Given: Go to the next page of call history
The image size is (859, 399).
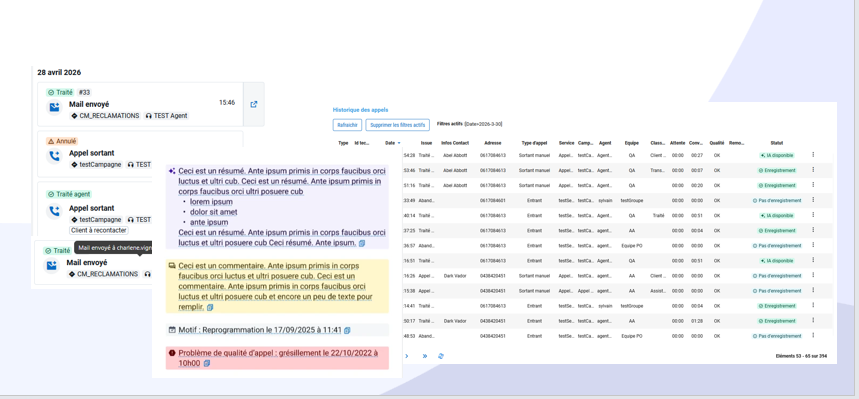Looking at the screenshot, I should [406, 356].
